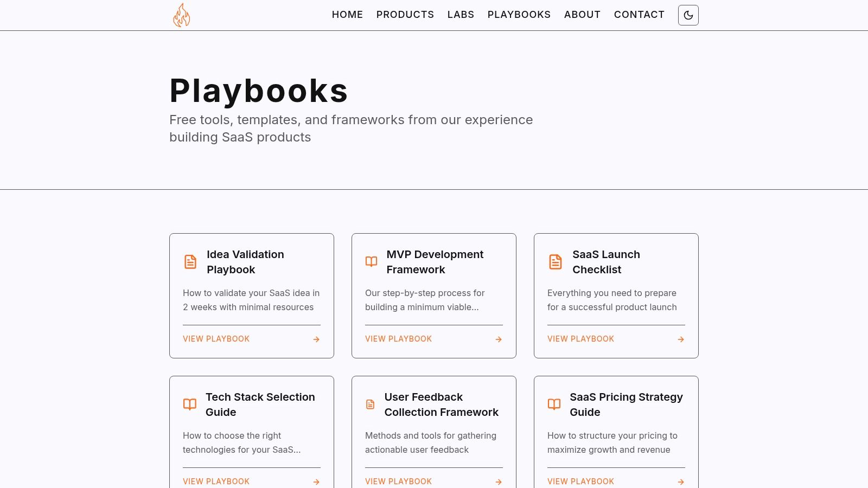Click arrow icon on SaaS Launch Checklist card

(681, 339)
